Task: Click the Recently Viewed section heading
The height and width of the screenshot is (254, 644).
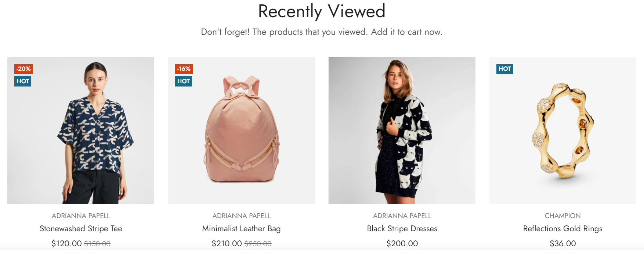Action: [322, 11]
